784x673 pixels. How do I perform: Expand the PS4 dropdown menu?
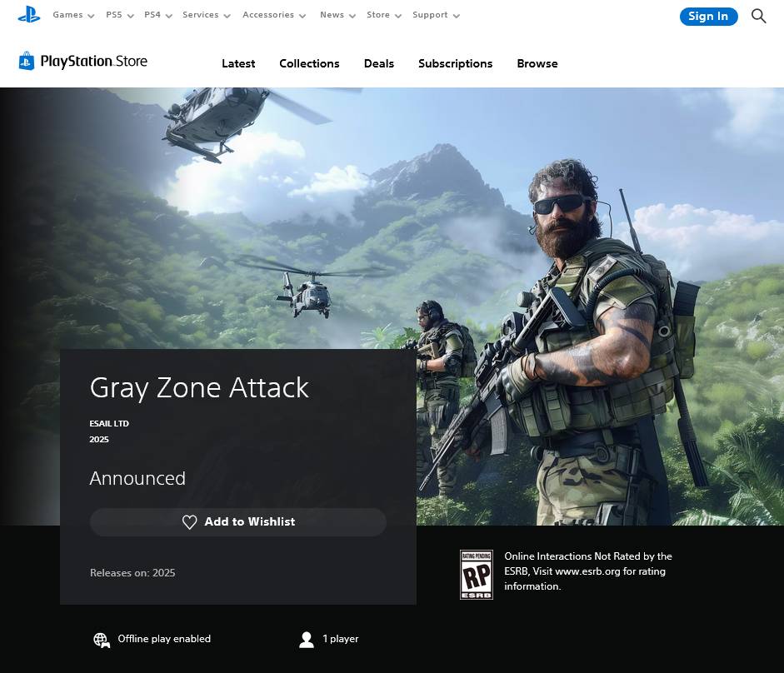157,15
